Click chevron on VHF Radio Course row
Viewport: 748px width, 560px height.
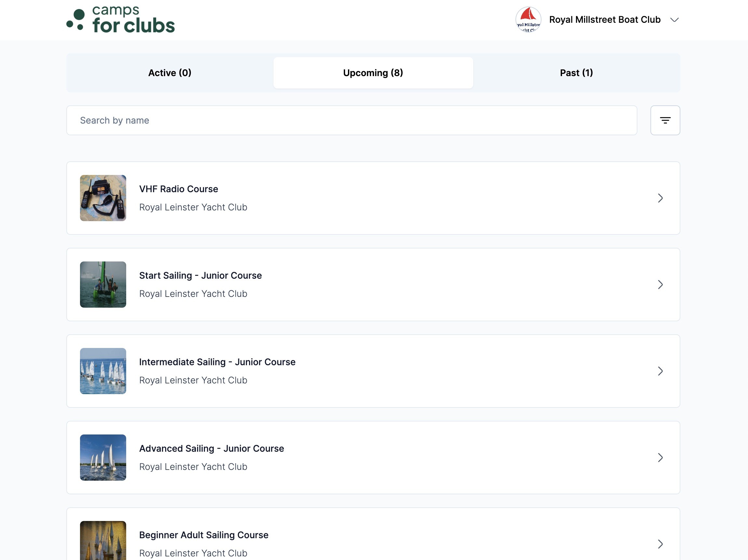pos(660,198)
